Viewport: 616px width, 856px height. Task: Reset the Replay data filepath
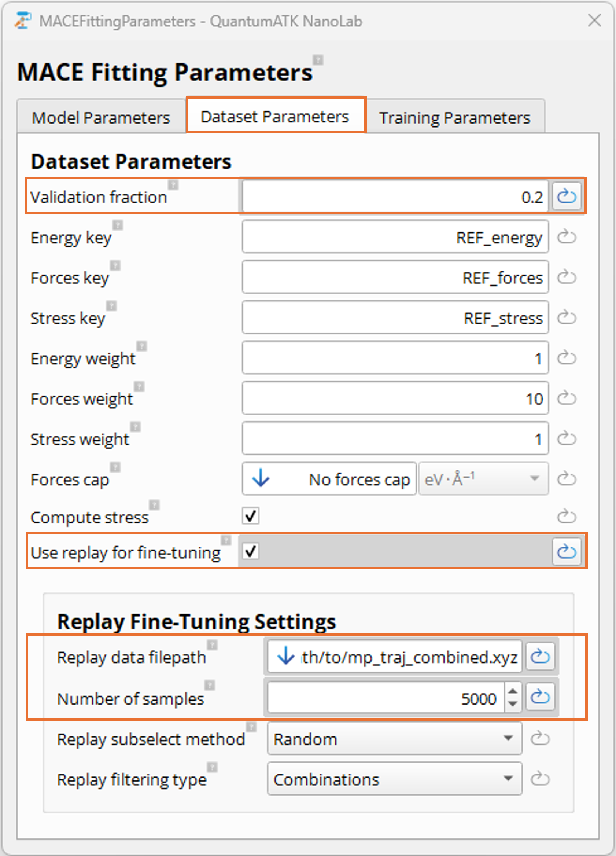tap(540, 657)
